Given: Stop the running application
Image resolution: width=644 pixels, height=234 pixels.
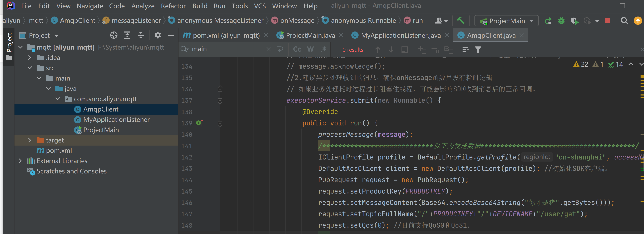Looking at the screenshot, I should tap(607, 21).
